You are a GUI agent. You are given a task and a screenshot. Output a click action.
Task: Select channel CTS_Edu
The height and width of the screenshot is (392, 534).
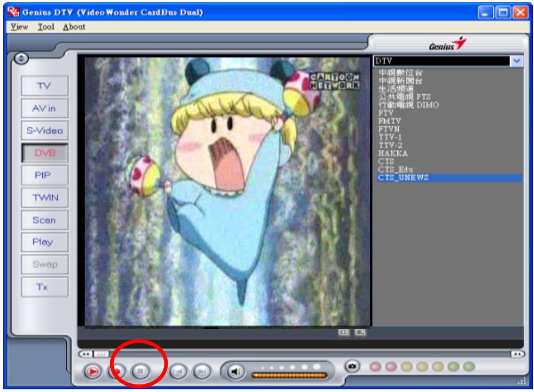(x=396, y=170)
